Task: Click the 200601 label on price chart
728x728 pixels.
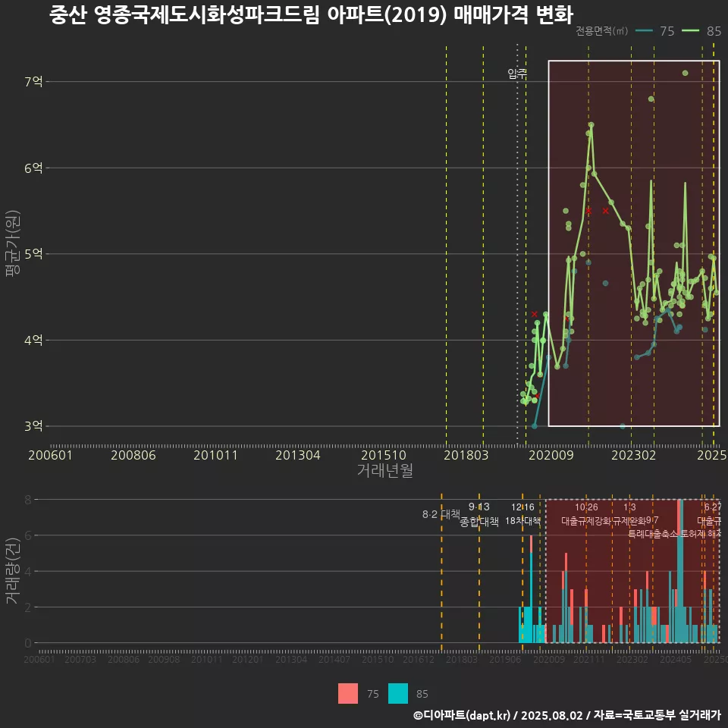Action: pyautogui.click(x=50, y=455)
